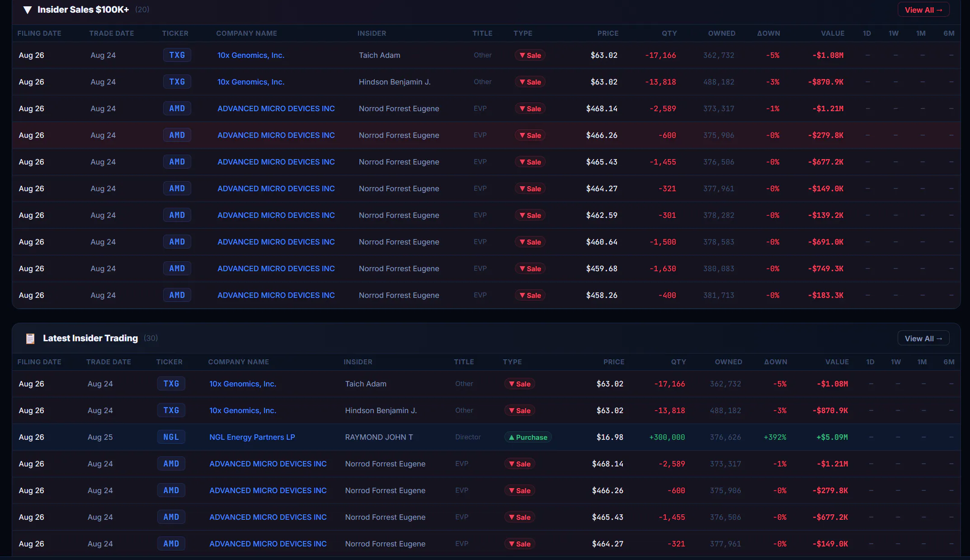Screen dimensions: 970x560
Task: Open ADVANCED MICRO DEVICES link in $462.59 row
Action: pos(276,215)
